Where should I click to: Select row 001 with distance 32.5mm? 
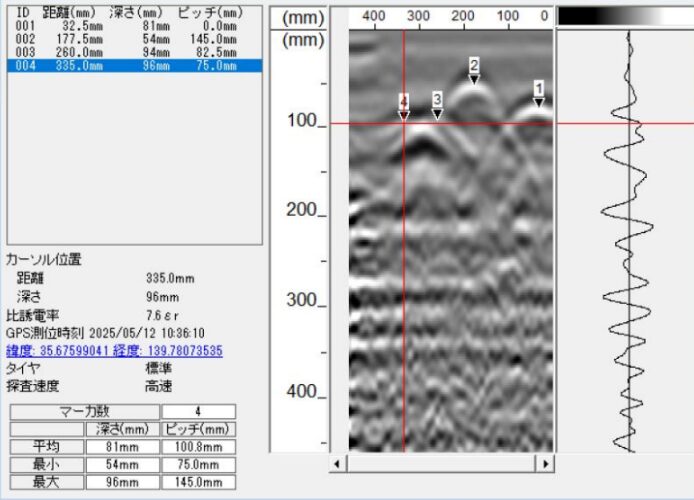click(x=132, y=27)
